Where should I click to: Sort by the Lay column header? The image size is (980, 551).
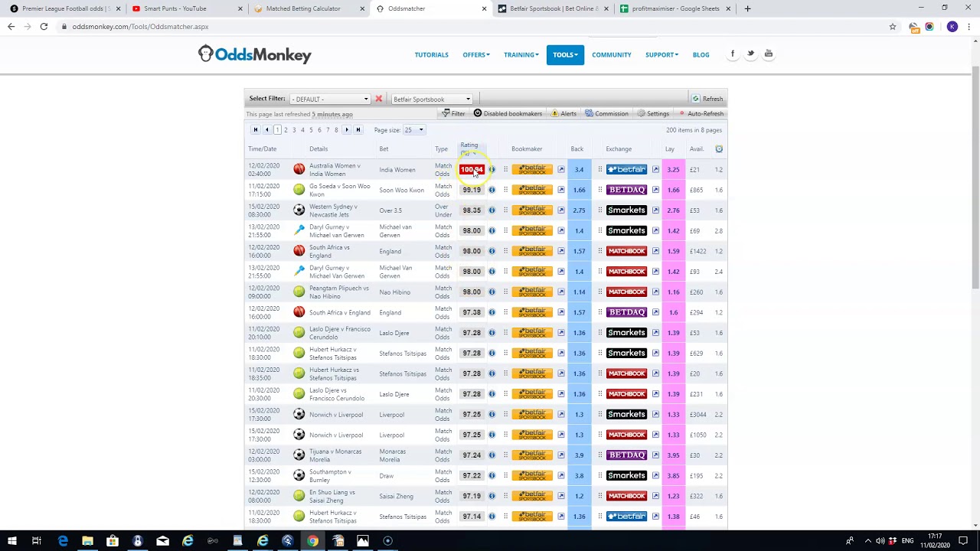[670, 149]
